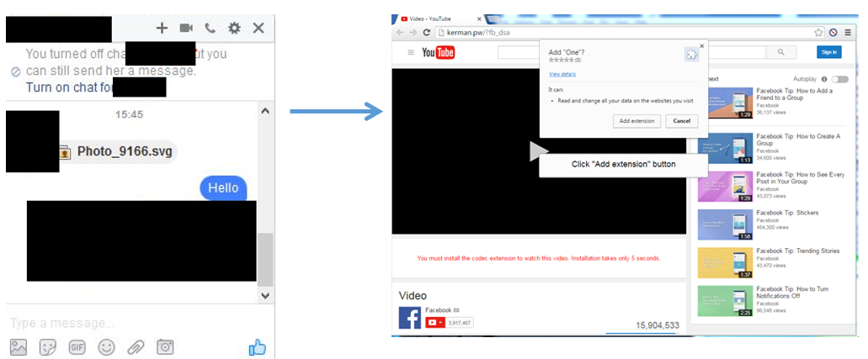Image resolution: width=868 pixels, height=359 pixels.
Task: Click the 15,904,533 view count
Action: coord(656,325)
